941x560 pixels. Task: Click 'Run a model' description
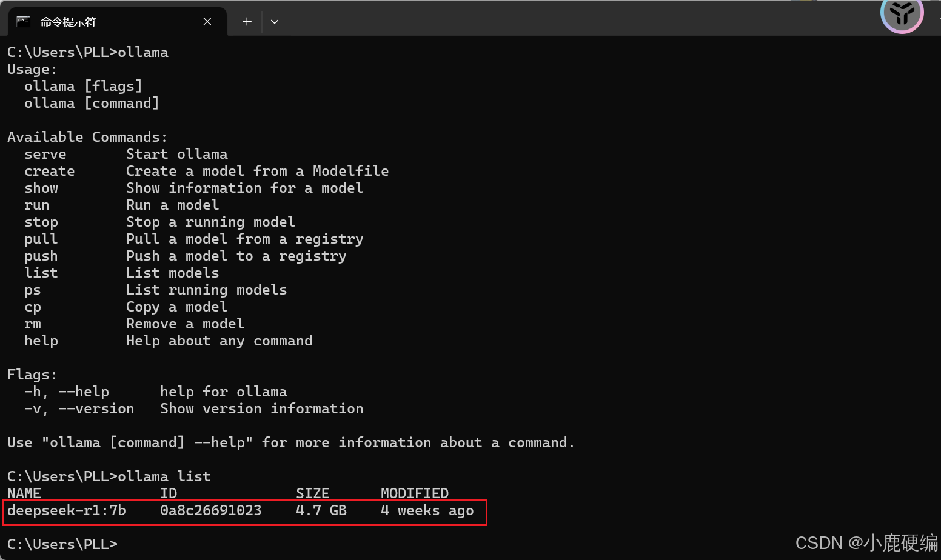tap(173, 205)
